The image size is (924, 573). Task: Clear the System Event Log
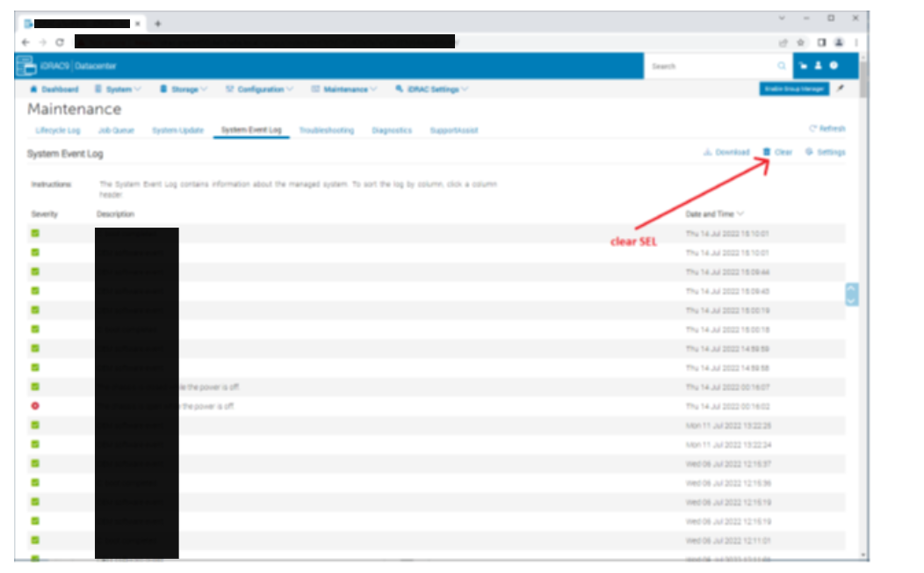click(x=778, y=152)
